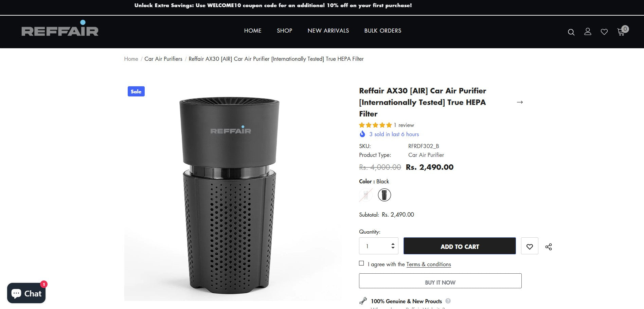The width and height of the screenshot is (644, 309).
Task: Go to NEW ARRIVALS in navigation
Action: click(328, 31)
